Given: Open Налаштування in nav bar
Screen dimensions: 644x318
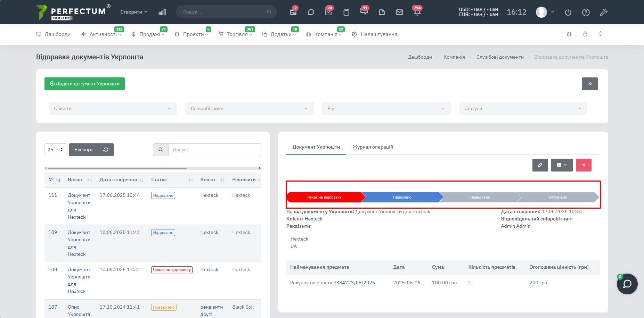Looking at the screenshot, I should [374, 34].
